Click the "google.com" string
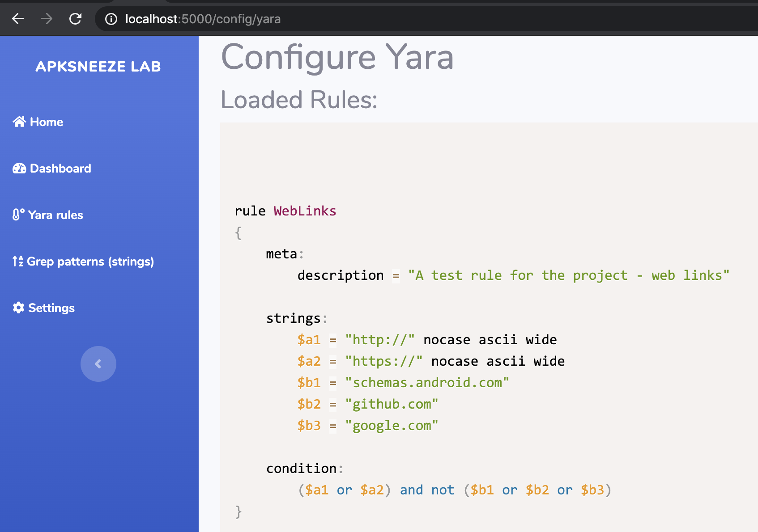Viewport: 758px width, 532px height. [x=392, y=426]
